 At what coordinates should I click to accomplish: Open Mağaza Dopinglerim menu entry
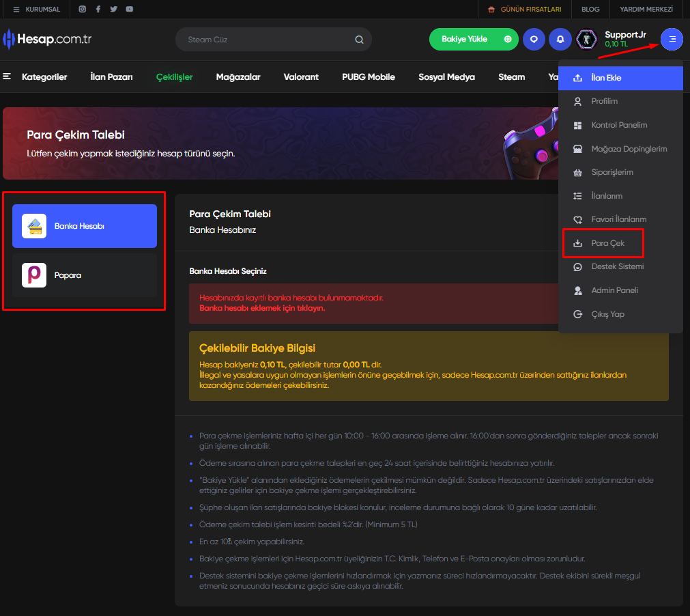click(620, 149)
